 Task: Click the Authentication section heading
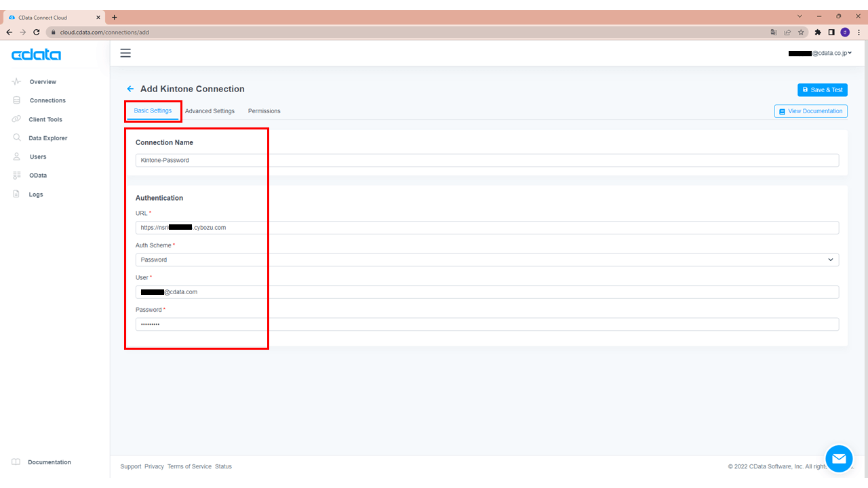(x=159, y=198)
